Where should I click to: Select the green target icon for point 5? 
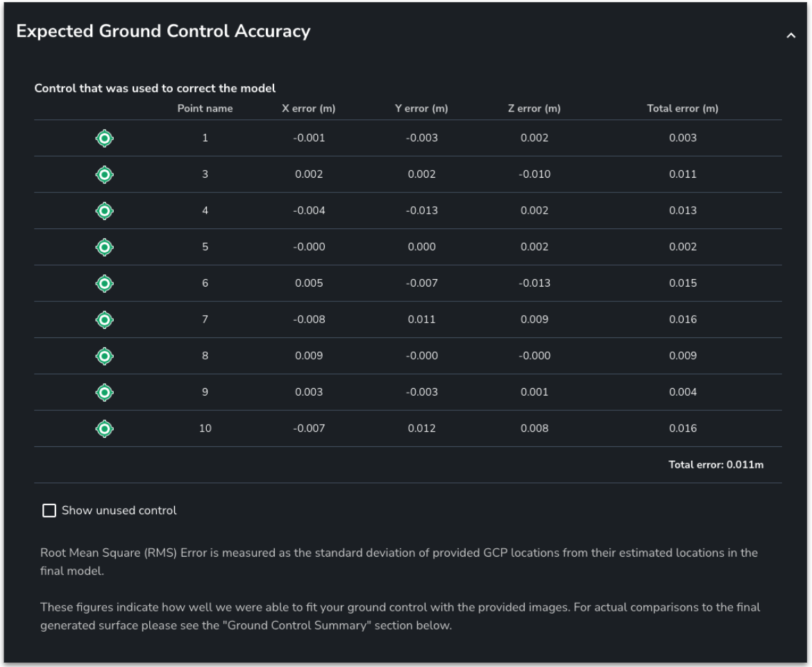(104, 247)
